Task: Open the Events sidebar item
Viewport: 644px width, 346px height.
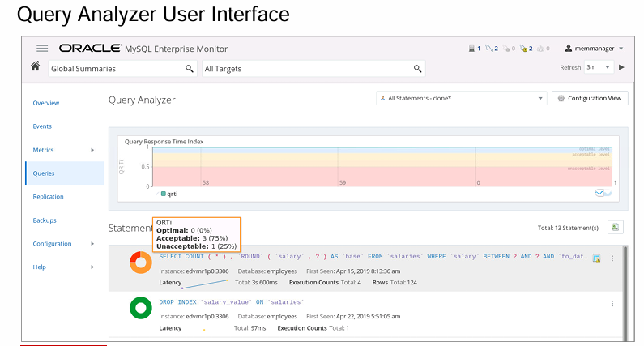Action: (42, 126)
